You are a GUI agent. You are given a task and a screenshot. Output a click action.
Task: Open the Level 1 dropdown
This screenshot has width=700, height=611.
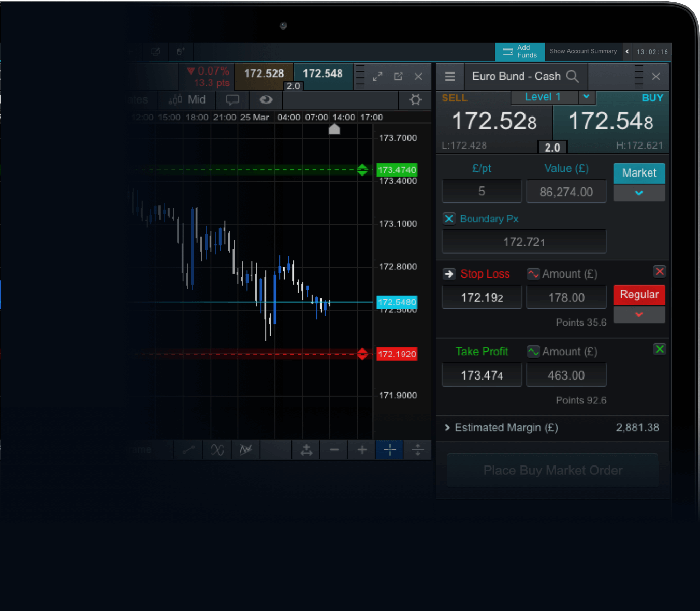(x=587, y=97)
